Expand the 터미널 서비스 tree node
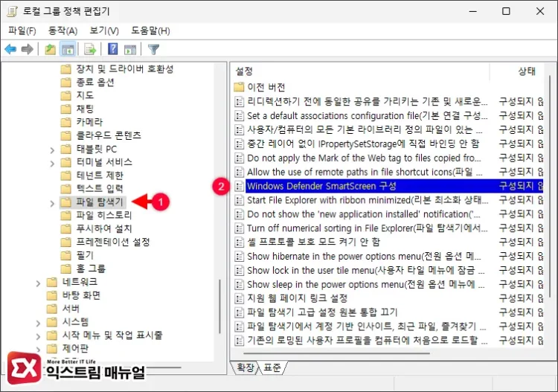 point(52,164)
